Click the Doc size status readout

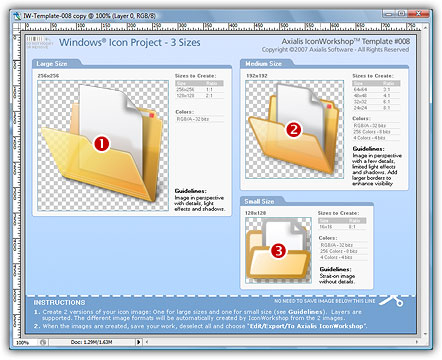click(91, 342)
